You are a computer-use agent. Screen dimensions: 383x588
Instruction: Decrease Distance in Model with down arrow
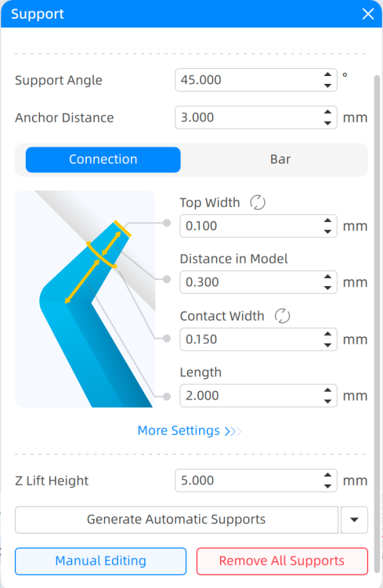click(x=327, y=288)
